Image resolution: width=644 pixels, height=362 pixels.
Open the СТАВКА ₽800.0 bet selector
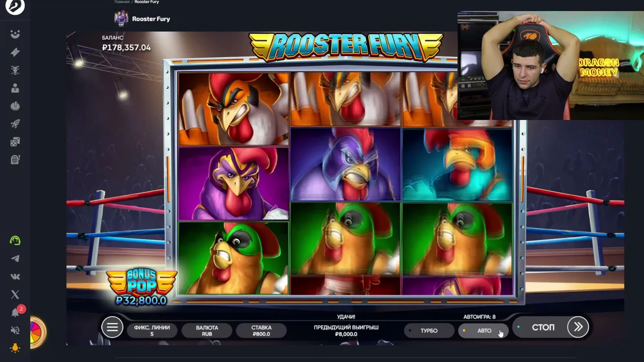[x=261, y=330]
